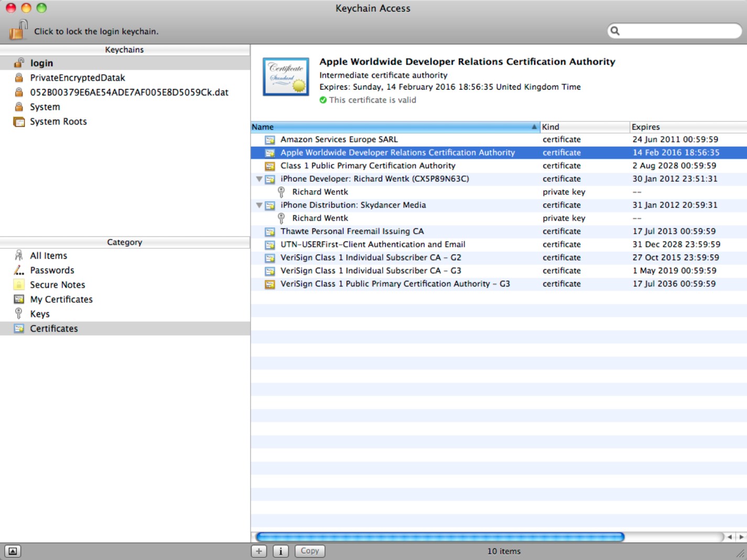Click the search field
The image size is (747, 560).
[x=675, y=31]
